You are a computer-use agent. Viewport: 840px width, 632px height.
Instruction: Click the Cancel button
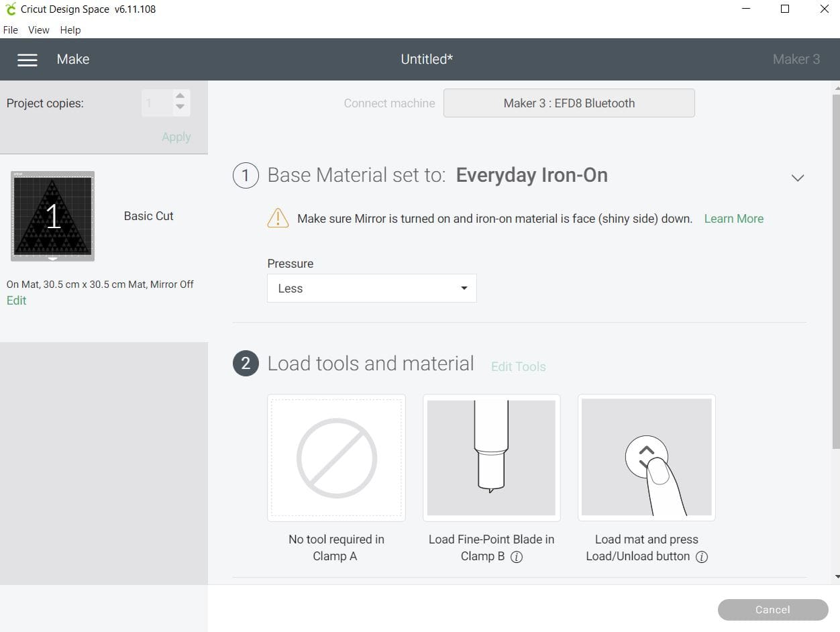click(x=773, y=610)
